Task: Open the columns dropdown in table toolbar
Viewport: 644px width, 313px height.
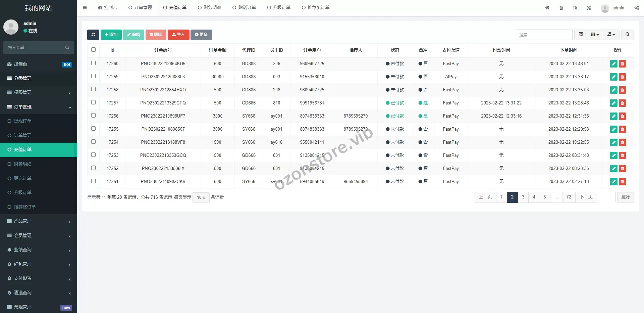Action: point(595,35)
